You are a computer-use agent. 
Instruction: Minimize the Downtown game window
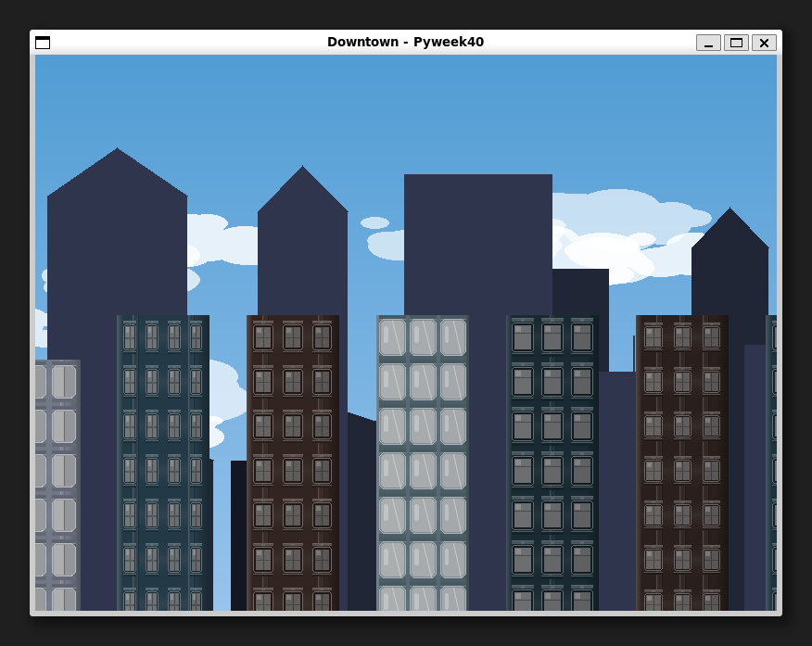tap(708, 43)
